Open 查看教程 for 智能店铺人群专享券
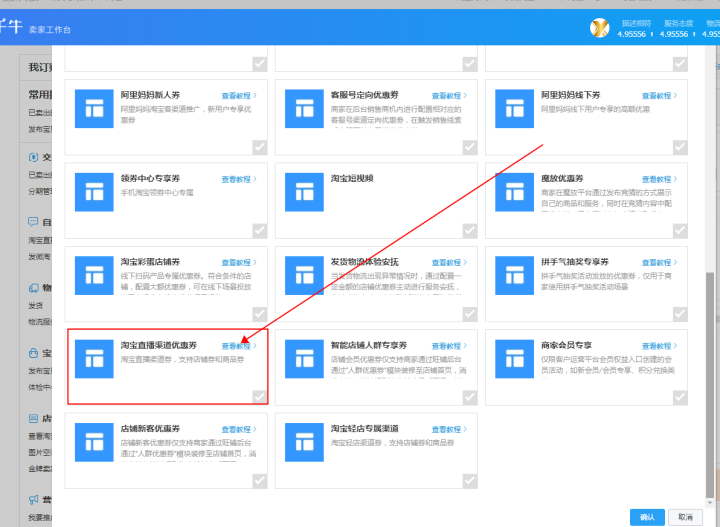 pyautogui.click(x=449, y=346)
